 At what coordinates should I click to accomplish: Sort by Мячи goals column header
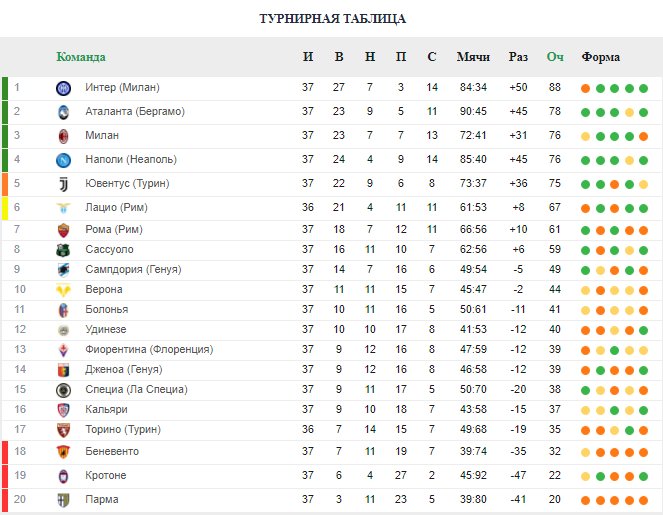[473, 57]
